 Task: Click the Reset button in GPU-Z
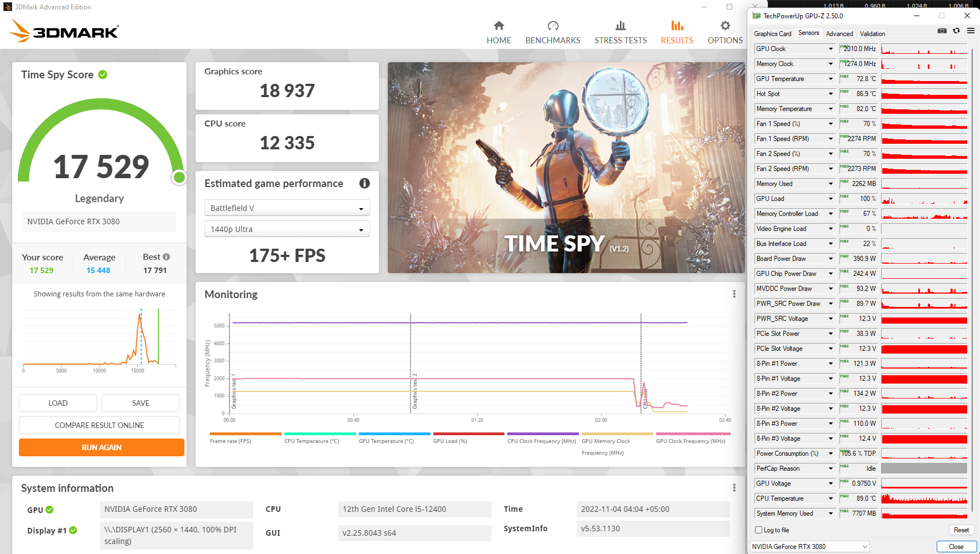click(x=961, y=530)
